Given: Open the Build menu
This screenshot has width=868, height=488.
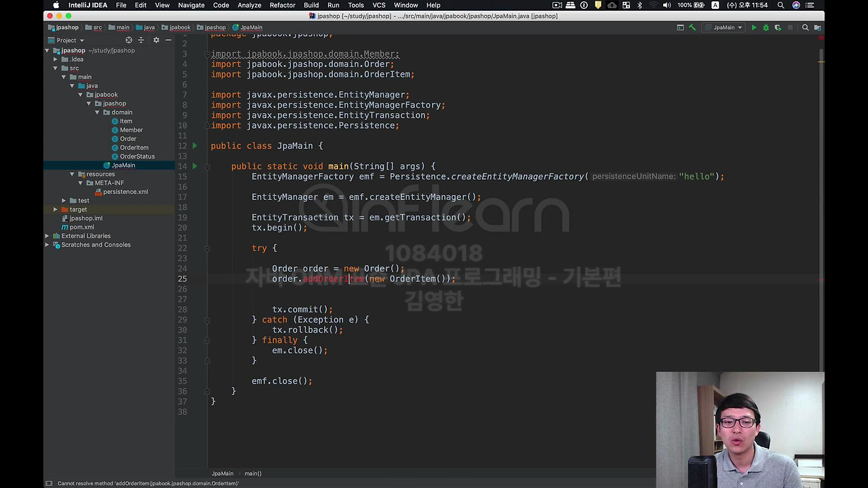Looking at the screenshot, I should 311,5.
